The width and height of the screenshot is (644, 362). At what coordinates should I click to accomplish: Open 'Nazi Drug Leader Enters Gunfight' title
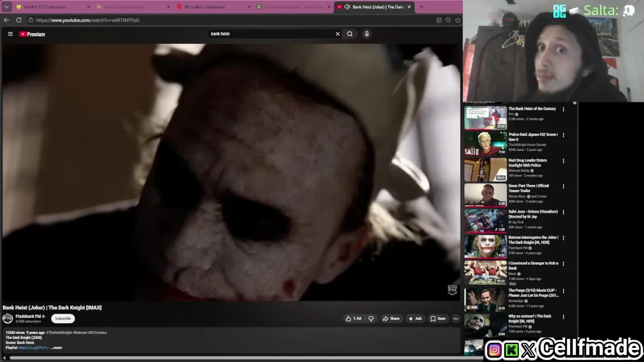527,162
